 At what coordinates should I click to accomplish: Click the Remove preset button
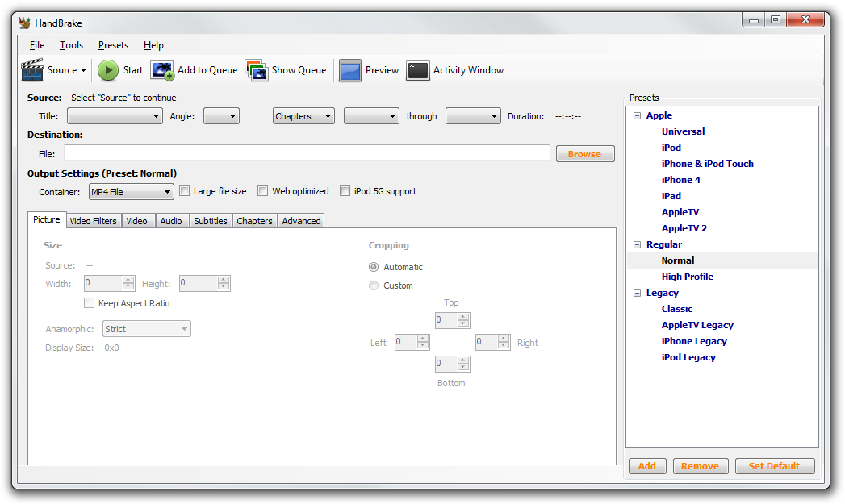coord(700,466)
